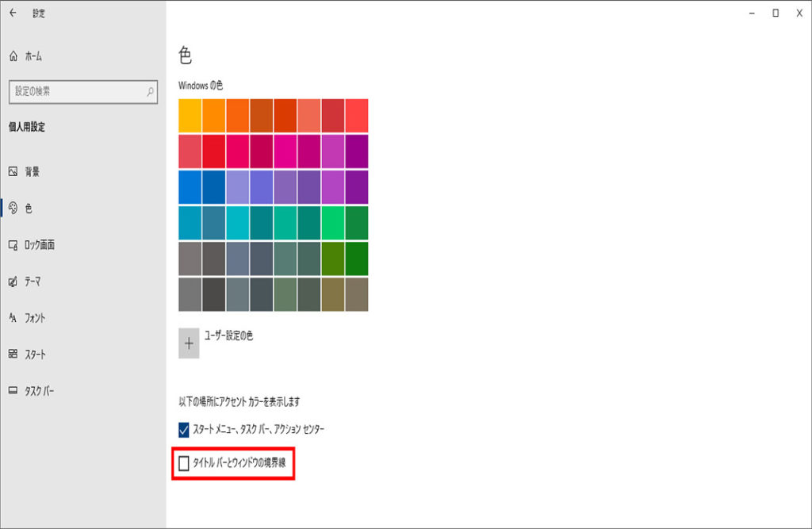Viewport: 812px width, 529px height.
Task: Pick the bright green swatch in the color grid
Action: click(333, 222)
